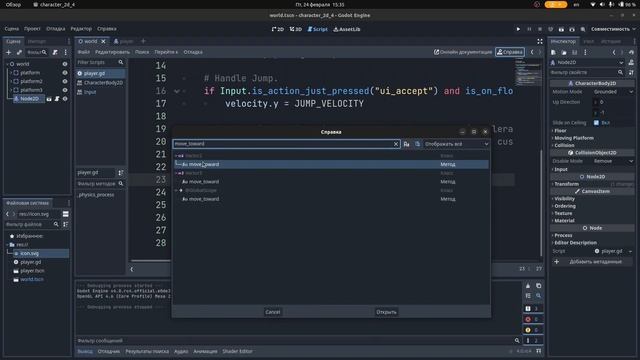
Task: Open online documentation link
Action: click(463, 52)
